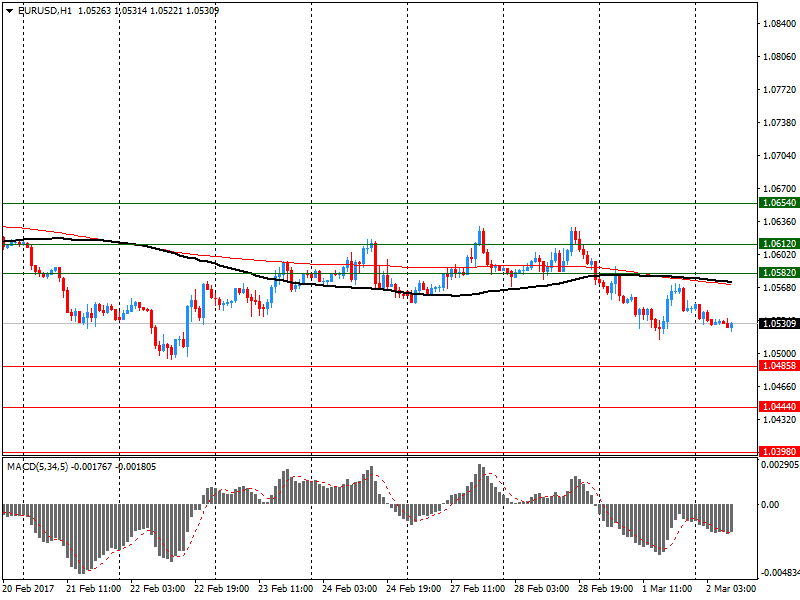Click the 27 Feb 11:00 time label
The width and height of the screenshot is (800, 600).
[478, 589]
